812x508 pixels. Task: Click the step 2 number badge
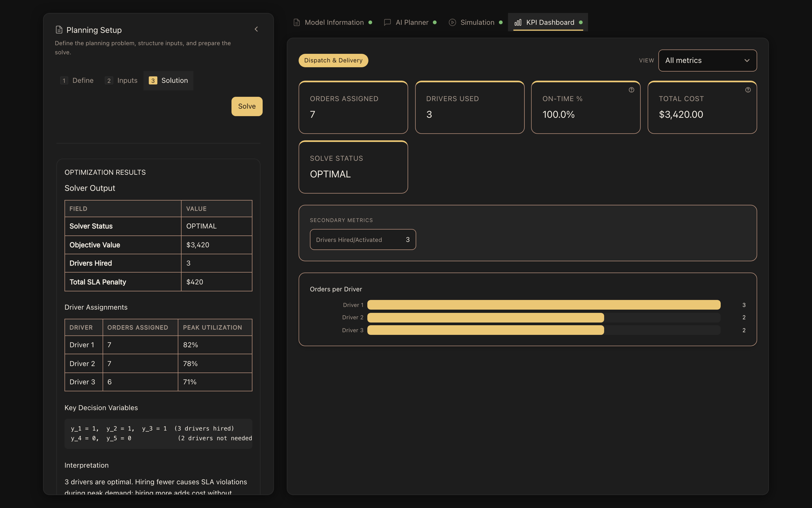(x=109, y=81)
